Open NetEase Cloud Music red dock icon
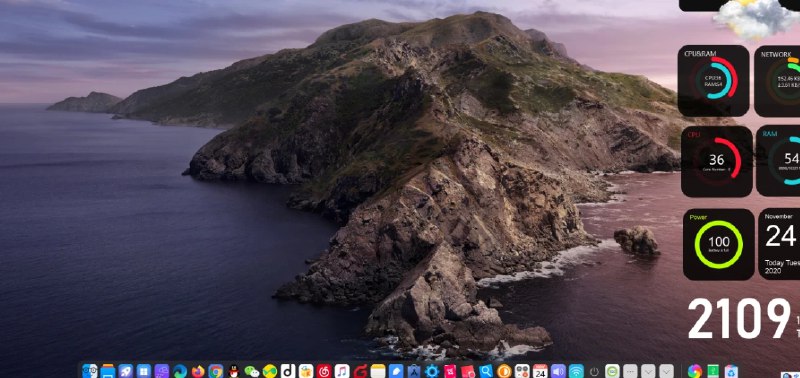Screen dimensions: 800x378 tap(324, 371)
